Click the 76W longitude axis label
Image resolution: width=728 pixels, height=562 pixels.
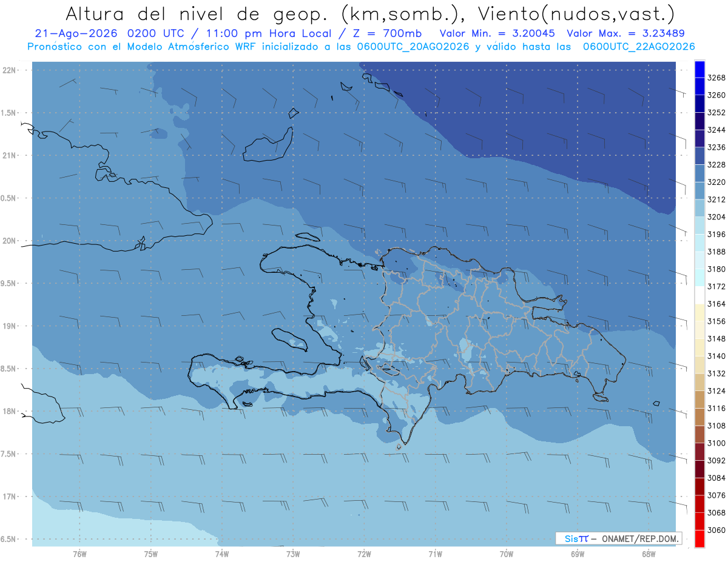click(x=79, y=554)
